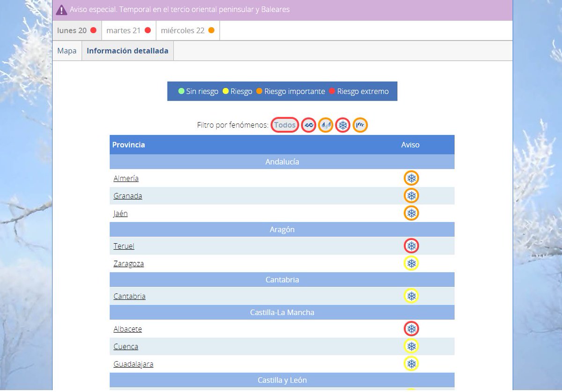Open the Zaragoza province link
Screen dimensions: 562x392
tap(129, 263)
